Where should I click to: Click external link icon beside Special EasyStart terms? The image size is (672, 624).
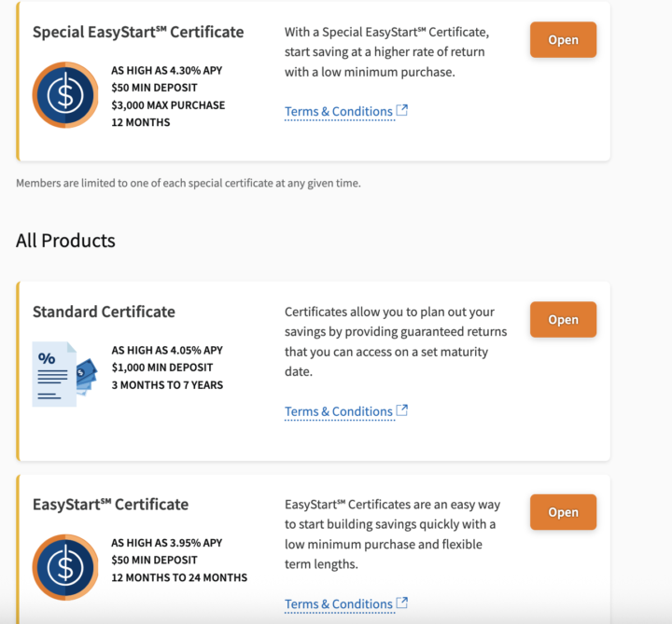click(401, 110)
